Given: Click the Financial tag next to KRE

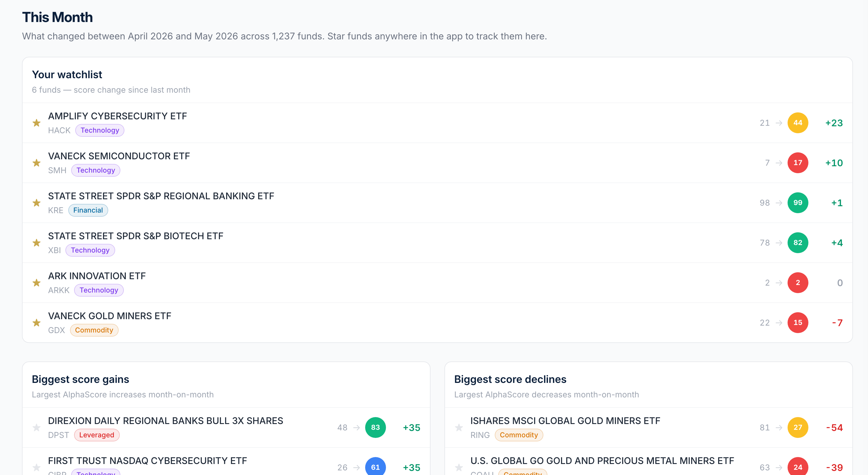Looking at the screenshot, I should pyautogui.click(x=88, y=211).
